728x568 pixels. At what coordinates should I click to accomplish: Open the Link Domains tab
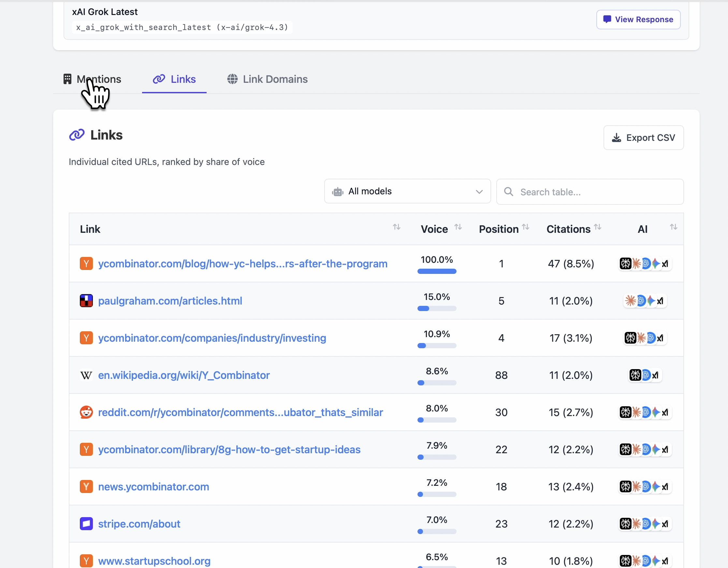point(267,79)
